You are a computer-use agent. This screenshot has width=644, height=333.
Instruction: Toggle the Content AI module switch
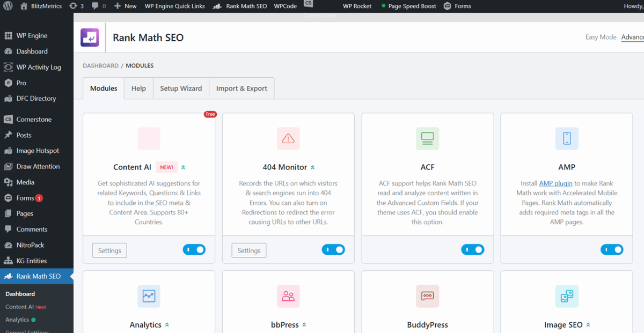click(x=194, y=250)
